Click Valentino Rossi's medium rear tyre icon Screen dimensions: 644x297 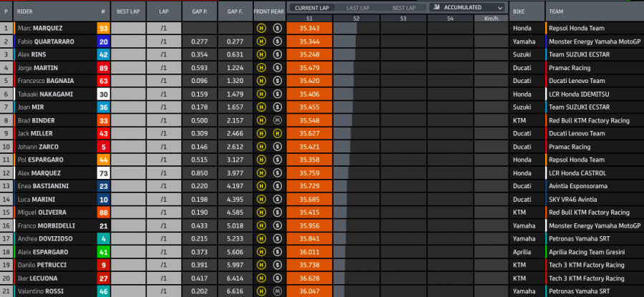[x=277, y=291]
